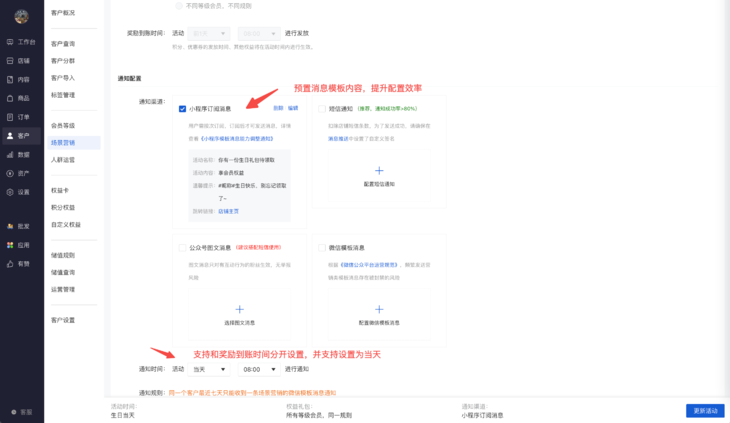Image resolution: width=730 pixels, height=423 pixels.
Task: Open the 资产 assets icon in sidebar
Action: pos(10,173)
